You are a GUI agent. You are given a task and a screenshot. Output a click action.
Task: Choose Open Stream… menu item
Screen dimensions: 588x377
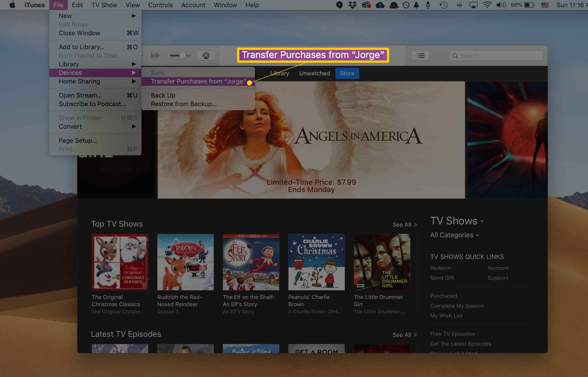tap(95, 95)
